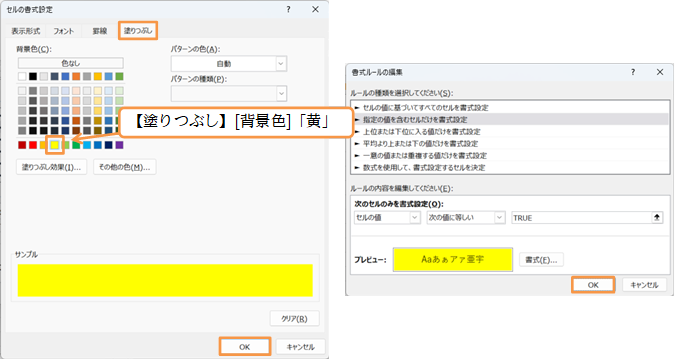Open help in 書式ルールの編集 dialog

(633, 72)
